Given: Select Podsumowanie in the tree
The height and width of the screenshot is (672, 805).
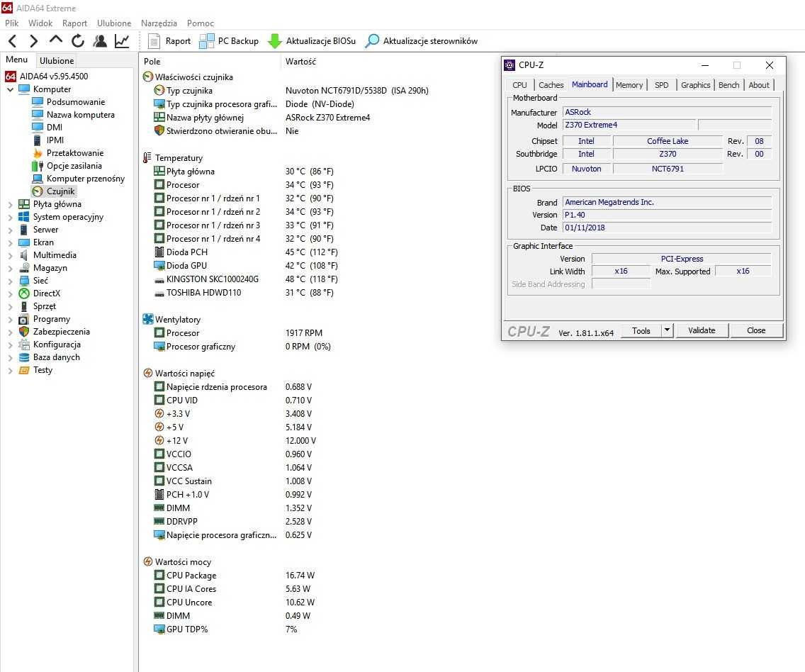Looking at the screenshot, I should tap(75, 101).
